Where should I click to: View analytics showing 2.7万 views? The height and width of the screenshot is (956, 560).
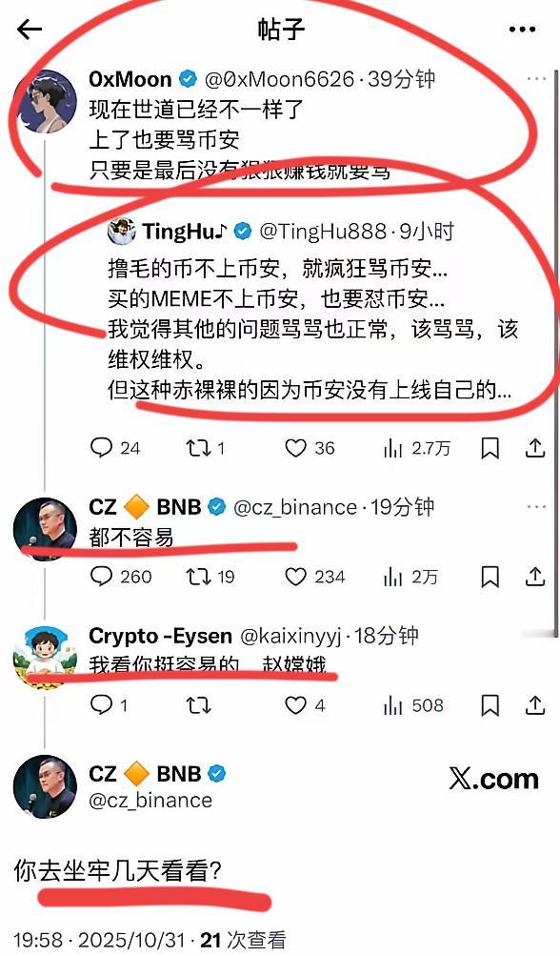pos(417,449)
